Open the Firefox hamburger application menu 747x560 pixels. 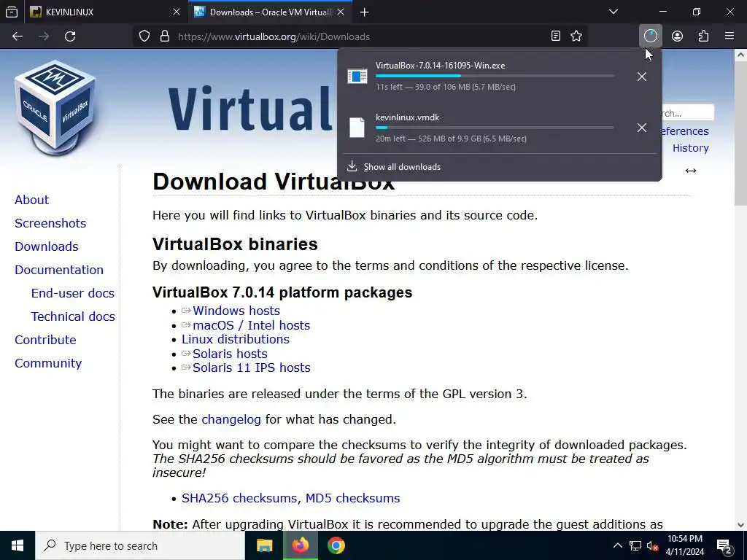pyautogui.click(x=729, y=36)
